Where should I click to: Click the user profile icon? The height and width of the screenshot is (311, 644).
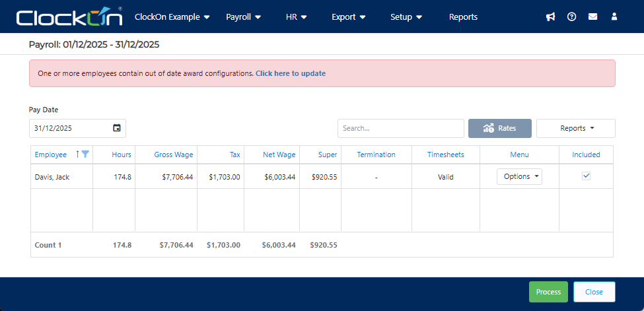pyautogui.click(x=614, y=17)
